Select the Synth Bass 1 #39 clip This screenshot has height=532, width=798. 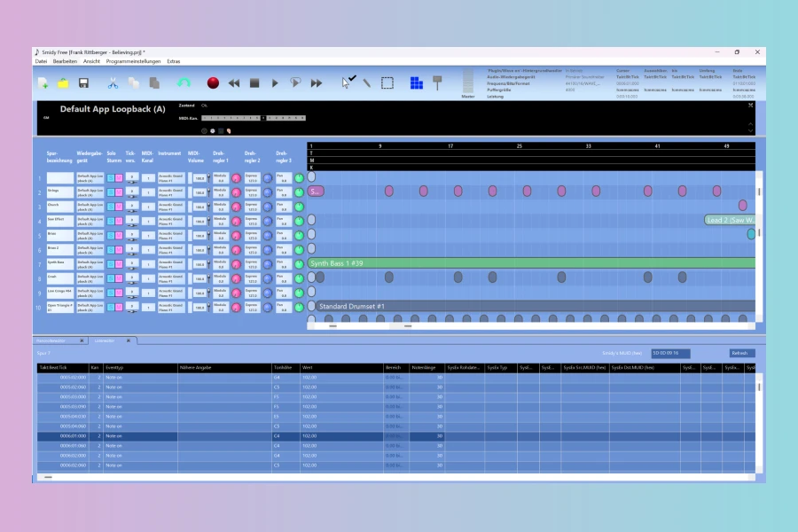(531, 263)
